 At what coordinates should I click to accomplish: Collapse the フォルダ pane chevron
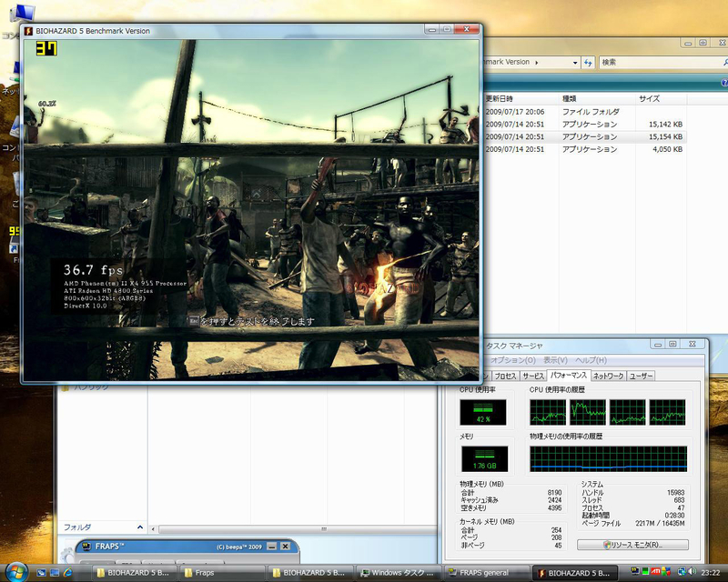click(140, 527)
